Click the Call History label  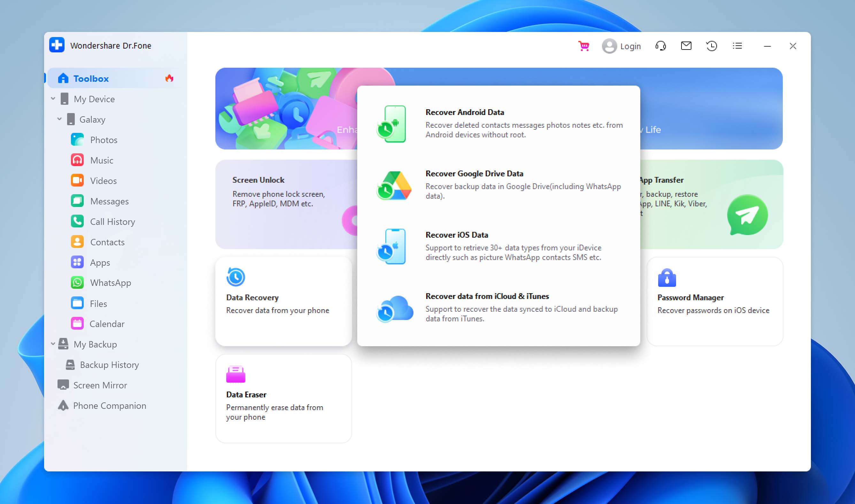[x=112, y=222]
